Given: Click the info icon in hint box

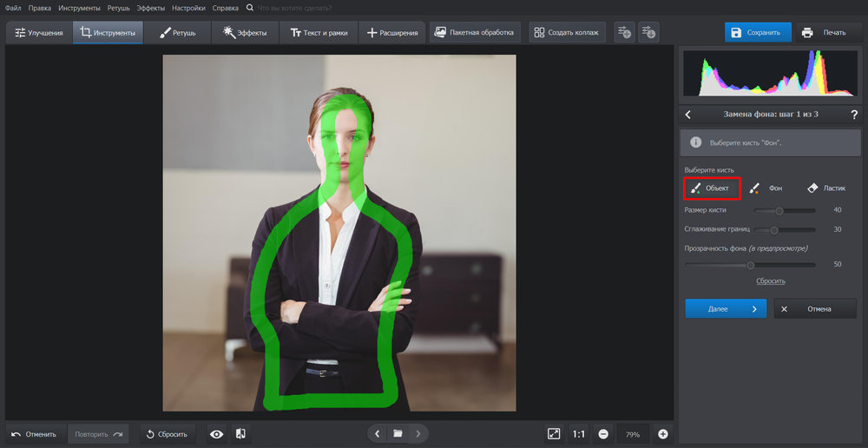Looking at the screenshot, I should tap(696, 142).
